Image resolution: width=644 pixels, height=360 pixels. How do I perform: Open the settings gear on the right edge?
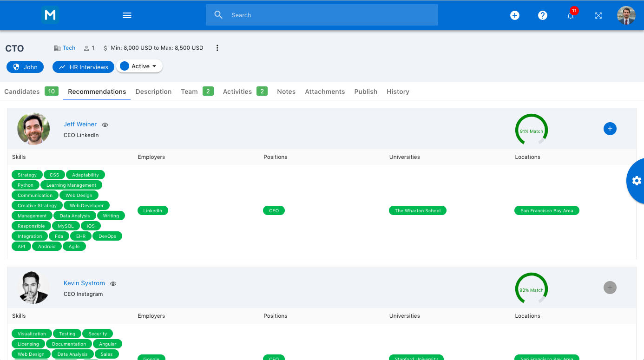(x=636, y=181)
